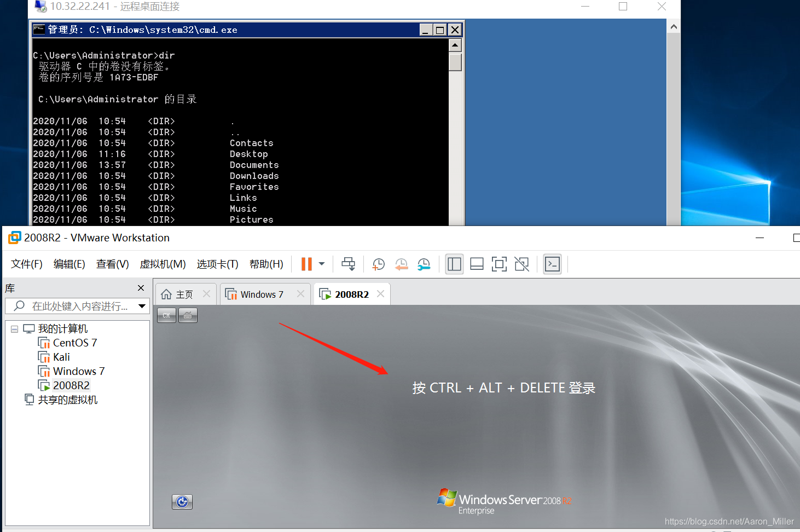Click the on-screen keyboard icon in VM
The width and height of the screenshot is (800, 532).
click(x=188, y=315)
